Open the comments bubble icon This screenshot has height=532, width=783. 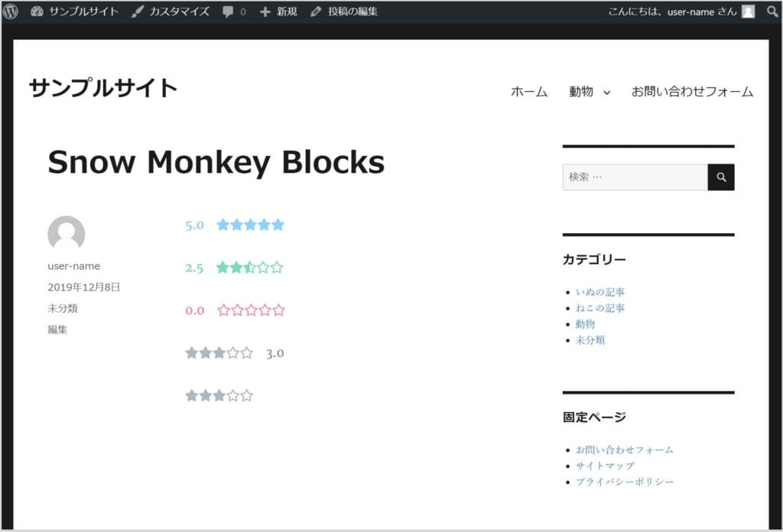point(228,12)
